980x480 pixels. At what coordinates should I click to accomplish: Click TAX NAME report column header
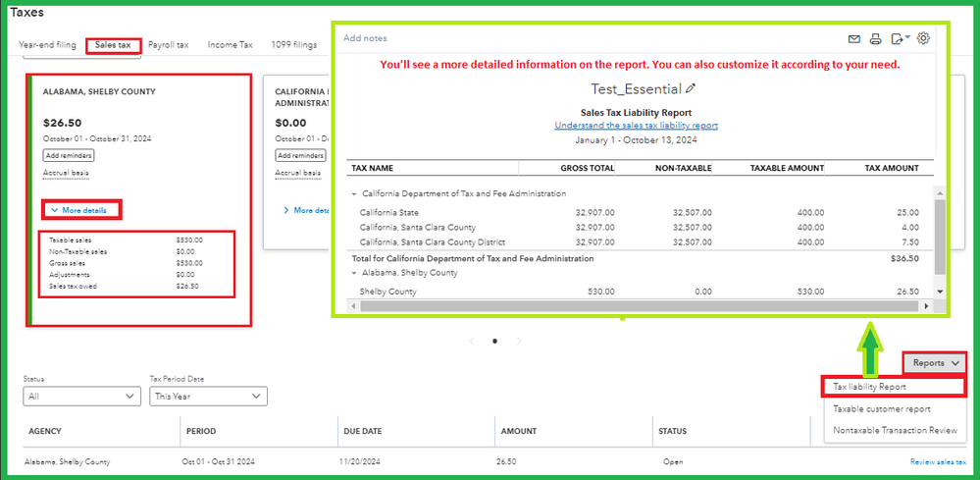coord(373,168)
